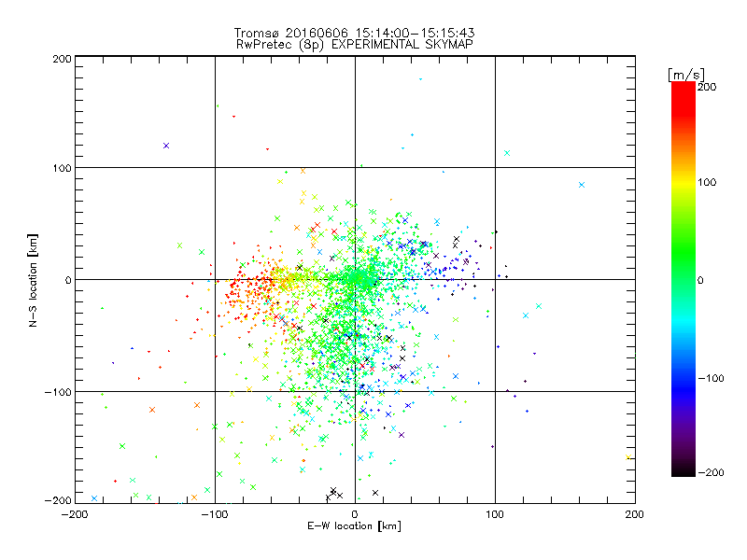Click the title line 'Tromsø 20160606 15:14:00–15:15:43'
This screenshot has width=747, height=560.
pos(354,33)
